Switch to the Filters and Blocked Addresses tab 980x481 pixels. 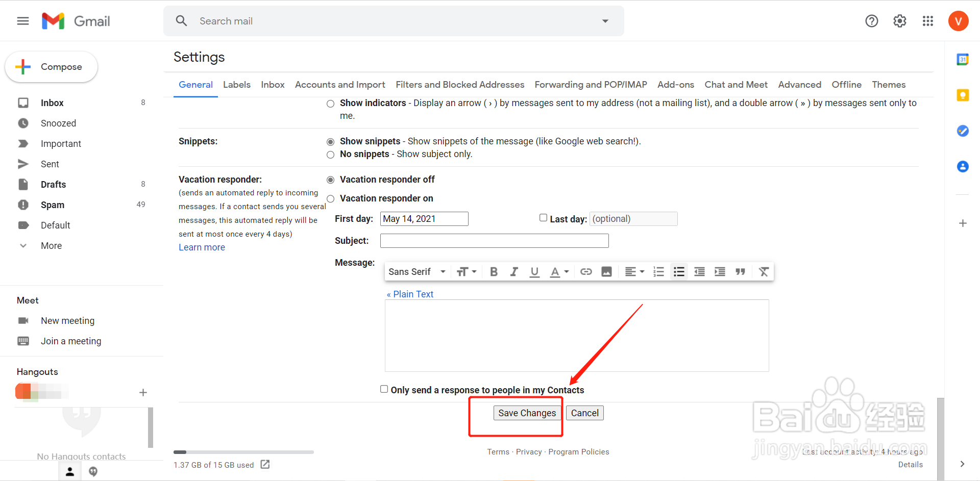click(459, 85)
